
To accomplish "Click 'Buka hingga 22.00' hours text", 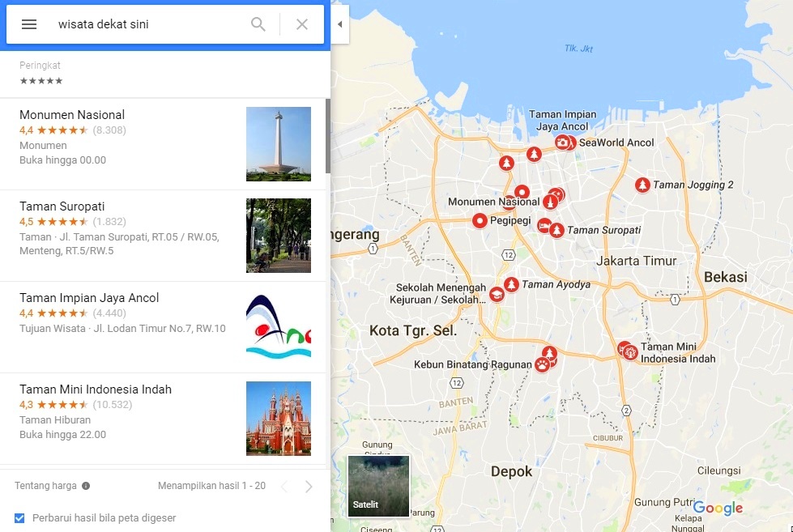I will [62, 434].
